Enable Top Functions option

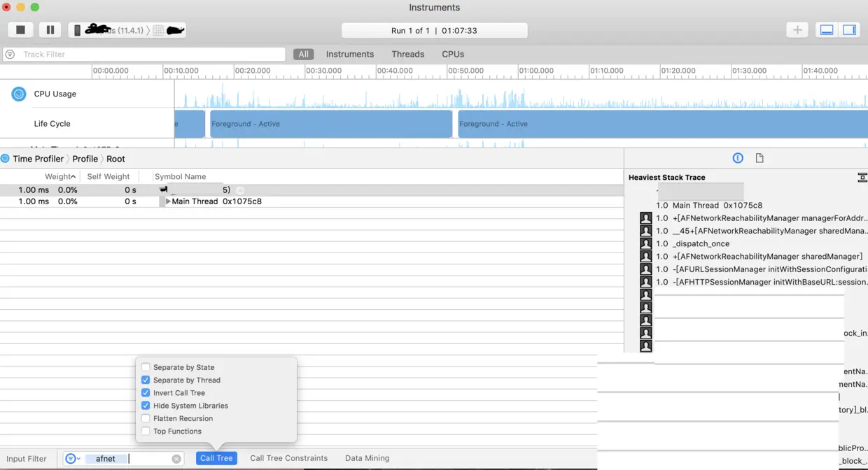point(146,432)
